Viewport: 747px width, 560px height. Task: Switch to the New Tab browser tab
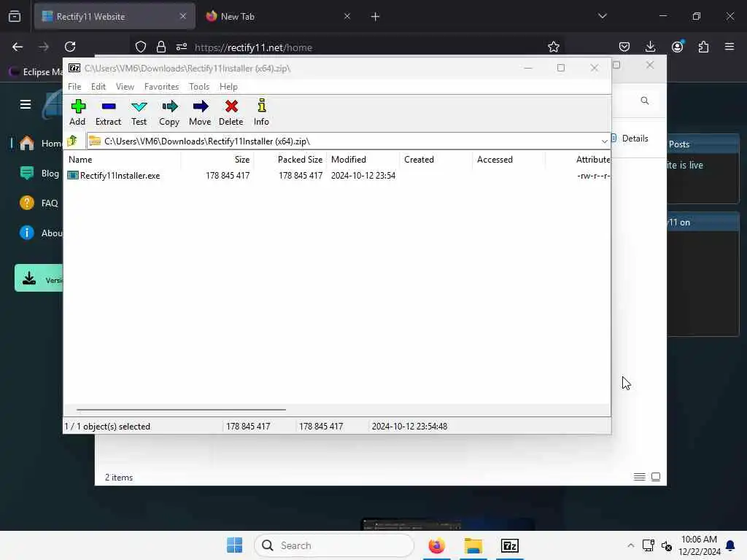pos(279,17)
